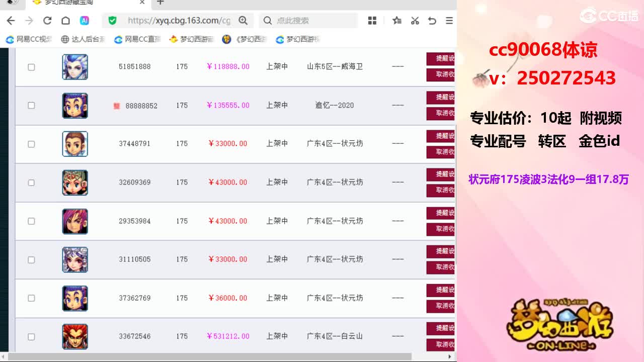Check the box for role 29353984

pyautogui.click(x=31, y=221)
